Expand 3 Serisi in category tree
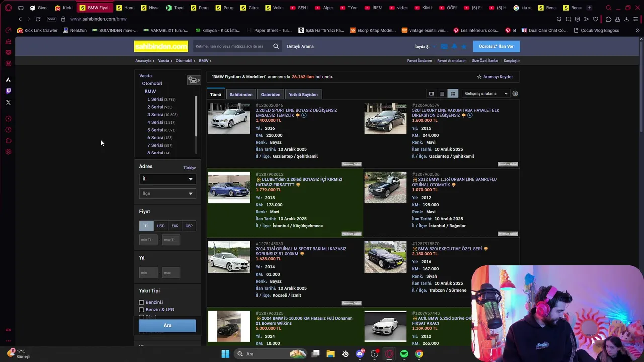This screenshot has width=644, height=362. point(155,115)
